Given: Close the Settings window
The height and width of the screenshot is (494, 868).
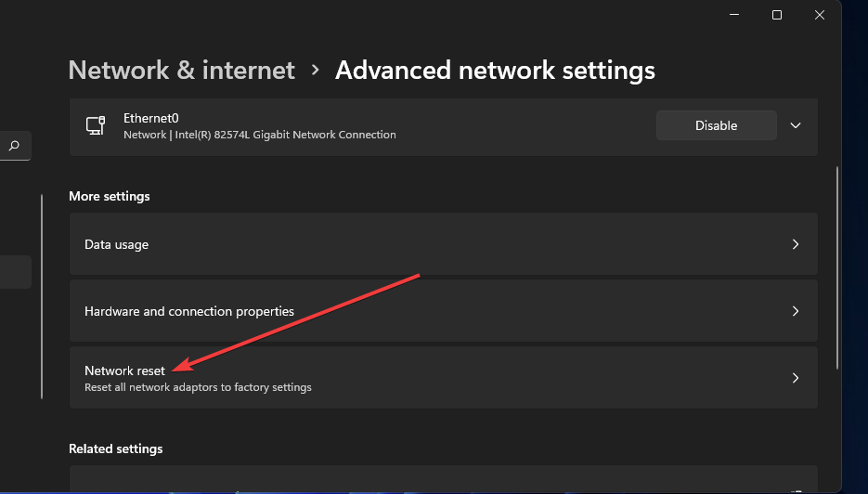Looking at the screenshot, I should pos(820,15).
